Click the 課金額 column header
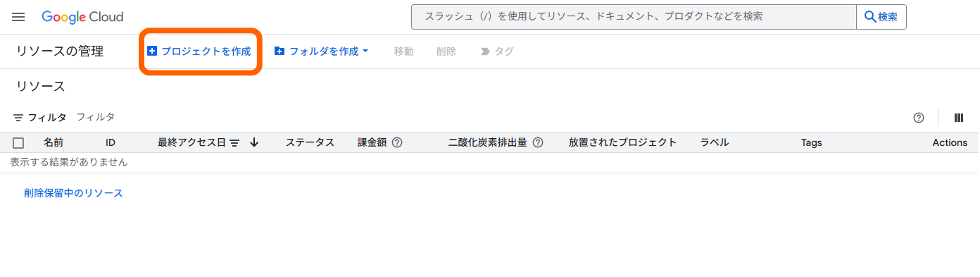Image resolution: width=980 pixels, height=277 pixels. (372, 142)
